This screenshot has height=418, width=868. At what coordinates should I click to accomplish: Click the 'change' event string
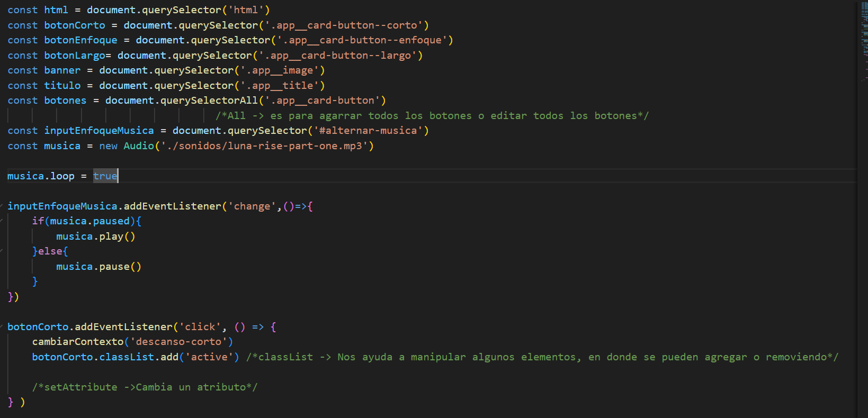pos(252,206)
